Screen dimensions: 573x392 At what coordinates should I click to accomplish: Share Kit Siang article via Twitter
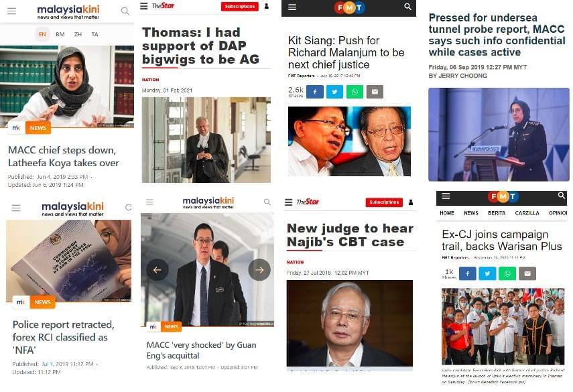coord(334,92)
